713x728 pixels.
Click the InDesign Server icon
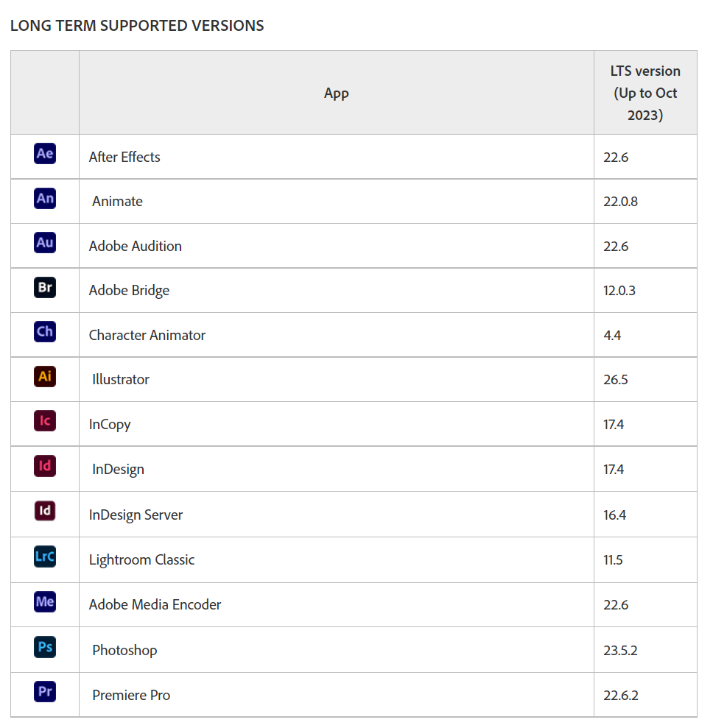[x=45, y=511]
